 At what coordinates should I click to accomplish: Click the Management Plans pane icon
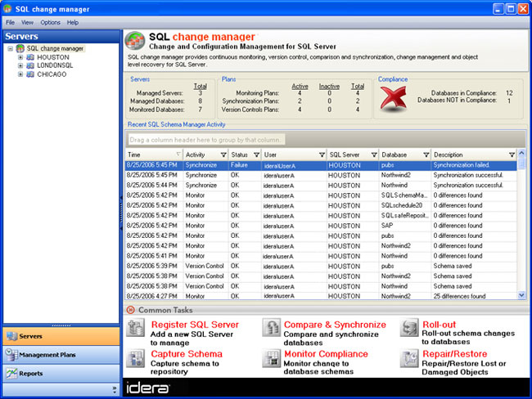[11, 355]
